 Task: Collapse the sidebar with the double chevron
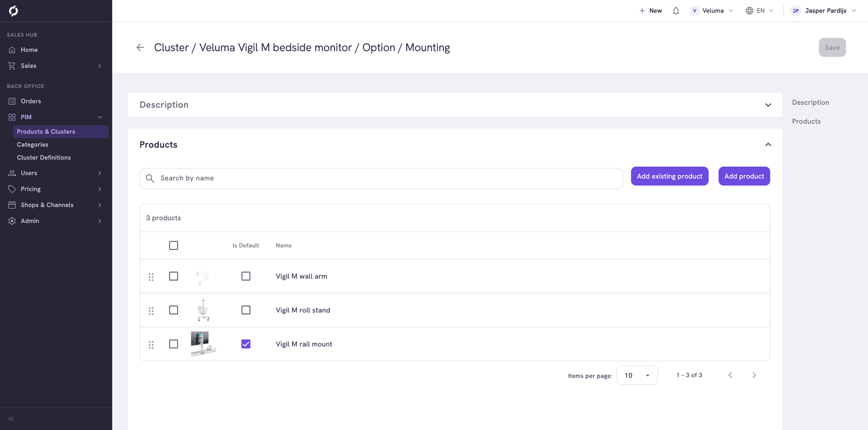(x=11, y=419)
